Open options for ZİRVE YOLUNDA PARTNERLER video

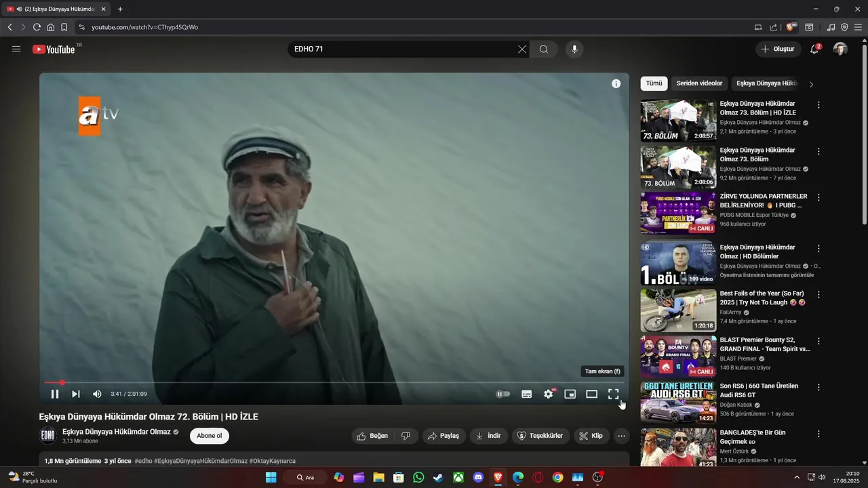point(818,197)
